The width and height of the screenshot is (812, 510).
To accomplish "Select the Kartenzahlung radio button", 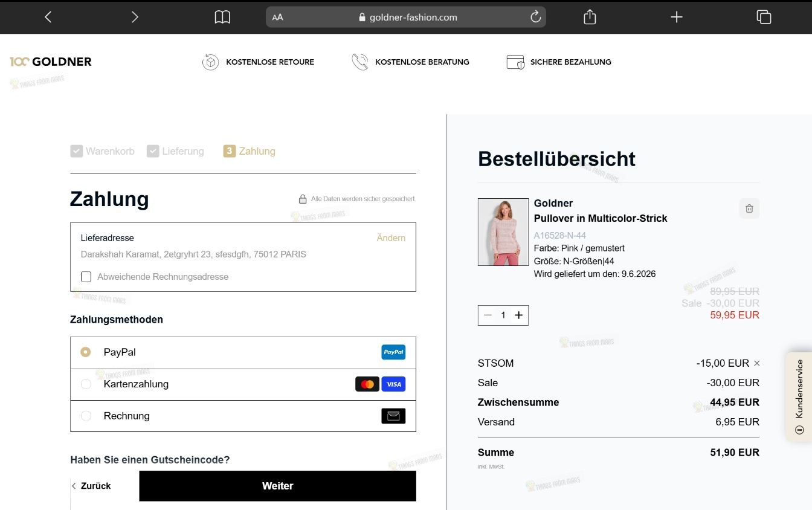I will [x=86, y=384].
